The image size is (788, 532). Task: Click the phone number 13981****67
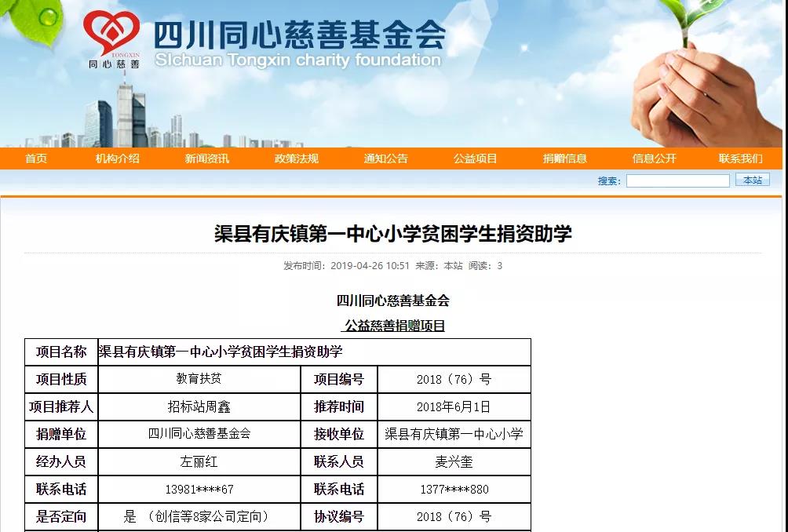pos(199,489)
